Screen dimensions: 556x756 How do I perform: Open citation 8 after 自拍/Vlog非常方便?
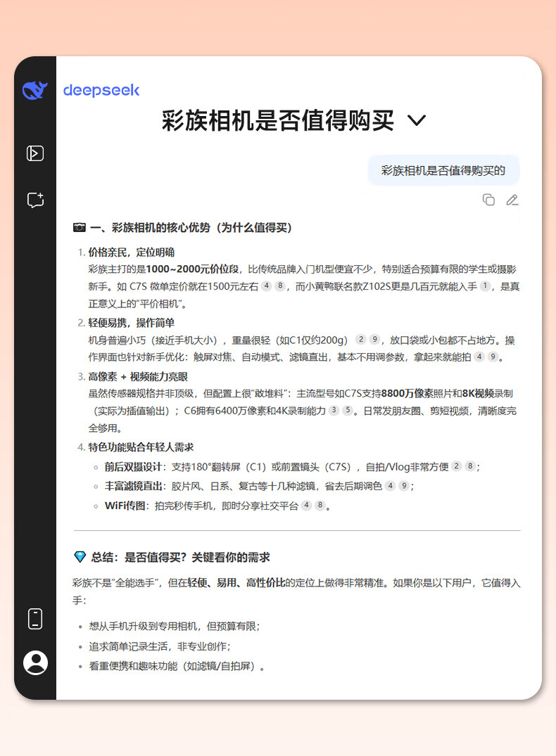coord(470,466)
